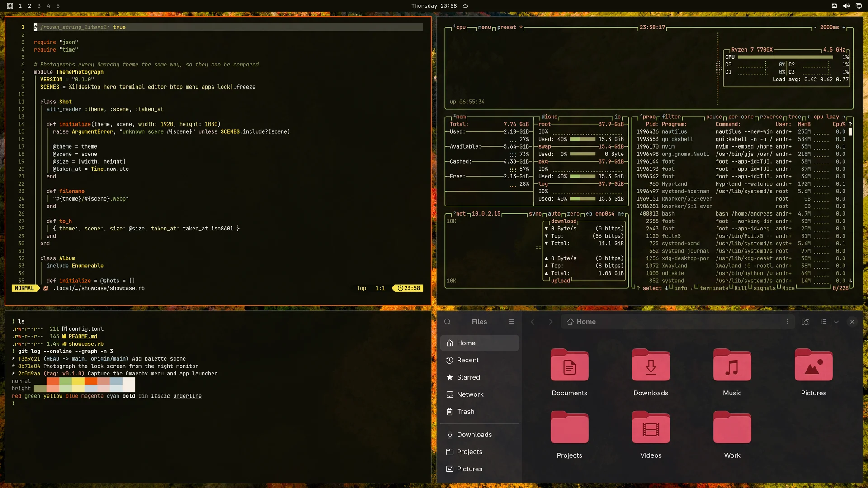Image resolution: width=868 pixels, height=488 pixels.
Task: Toggle disks display in btop mem box
Action: pos(550,117)
